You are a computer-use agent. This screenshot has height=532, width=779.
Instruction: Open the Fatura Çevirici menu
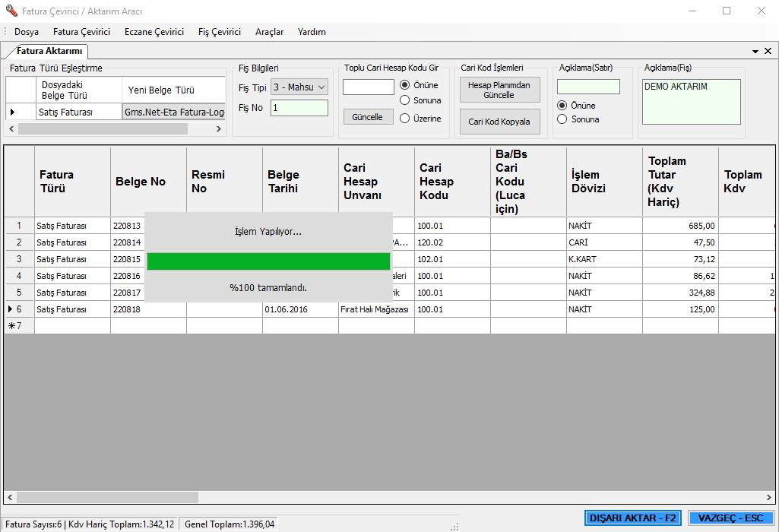(81, 32)
